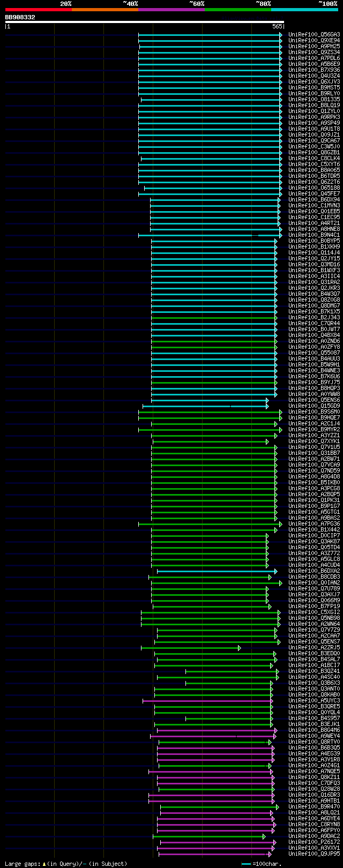The height and width of the screenshot is (868, 343).
Task: Click the cyan alignment bar for UniRef100_Q9ZS34
Action: [x=210, y=53]
